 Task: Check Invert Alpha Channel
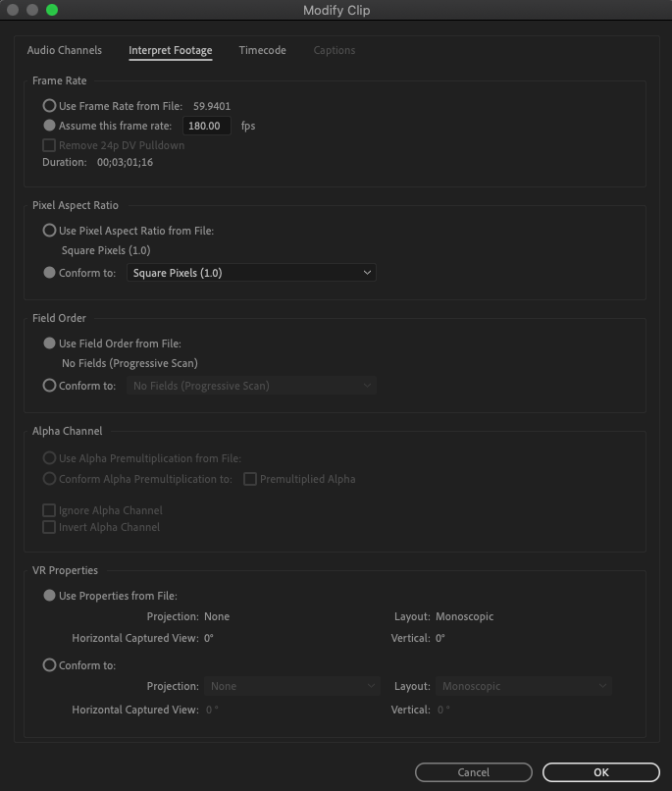(48, 526)
